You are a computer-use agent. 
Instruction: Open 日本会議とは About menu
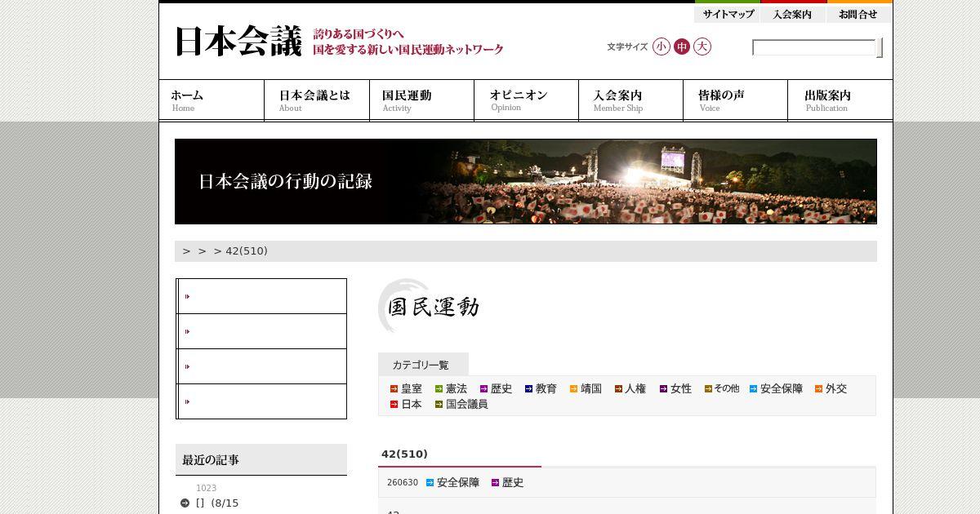[317, 100]
